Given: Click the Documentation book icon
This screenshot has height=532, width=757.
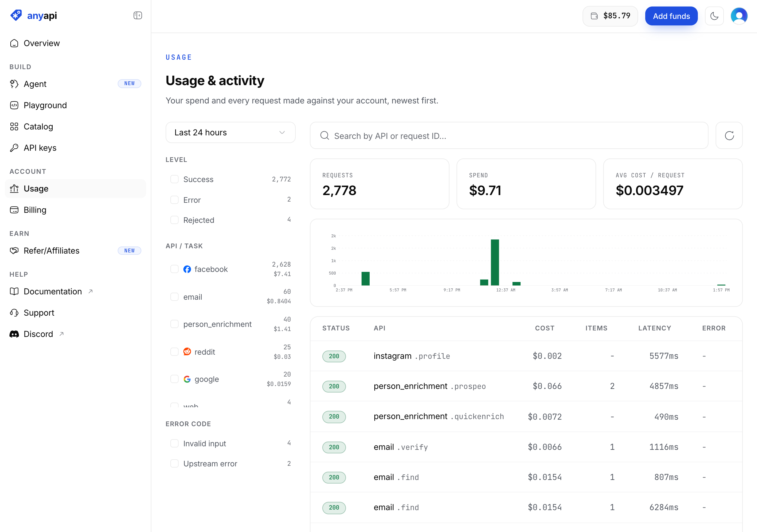Looking at the screenshot, I should (14, 291).
